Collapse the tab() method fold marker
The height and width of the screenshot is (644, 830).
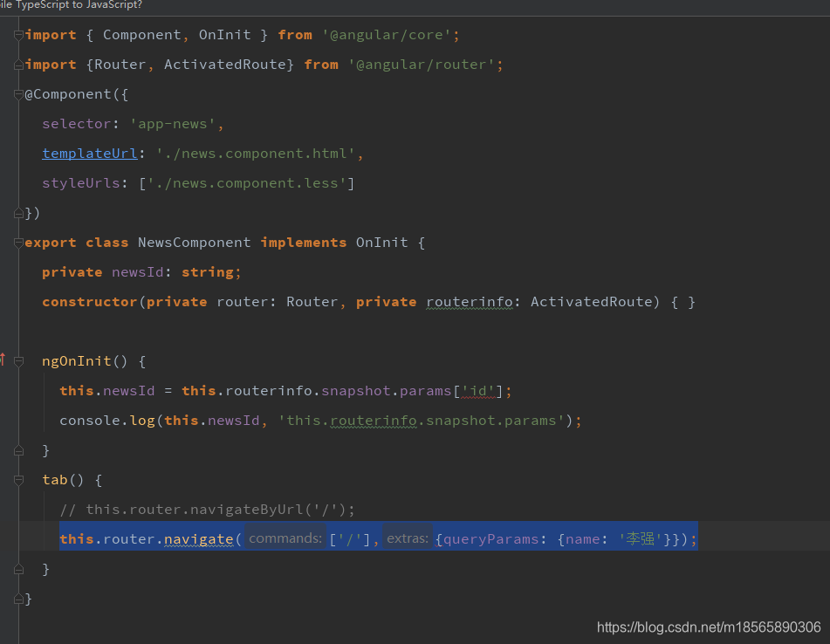tap(18, 480)
